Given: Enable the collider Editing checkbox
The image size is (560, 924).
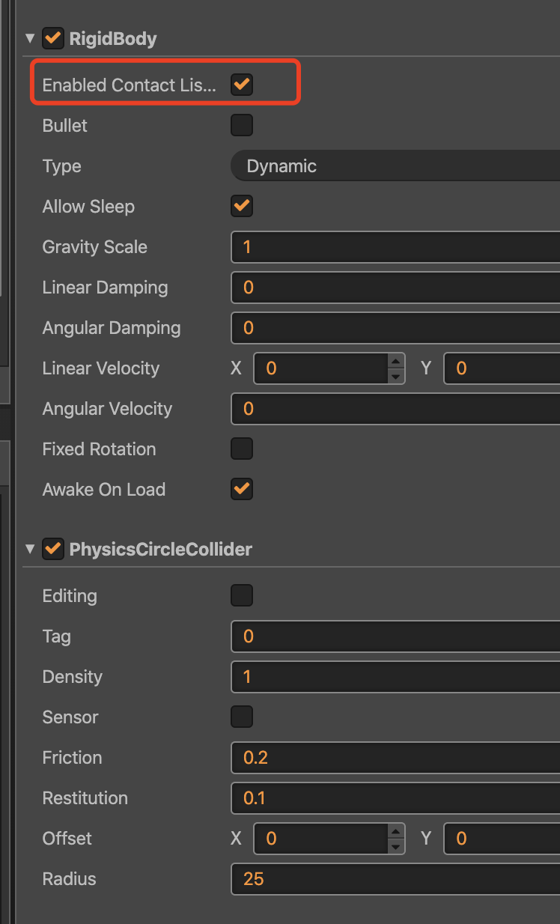Looking at the screenshot, I should [x=241, y=595].
